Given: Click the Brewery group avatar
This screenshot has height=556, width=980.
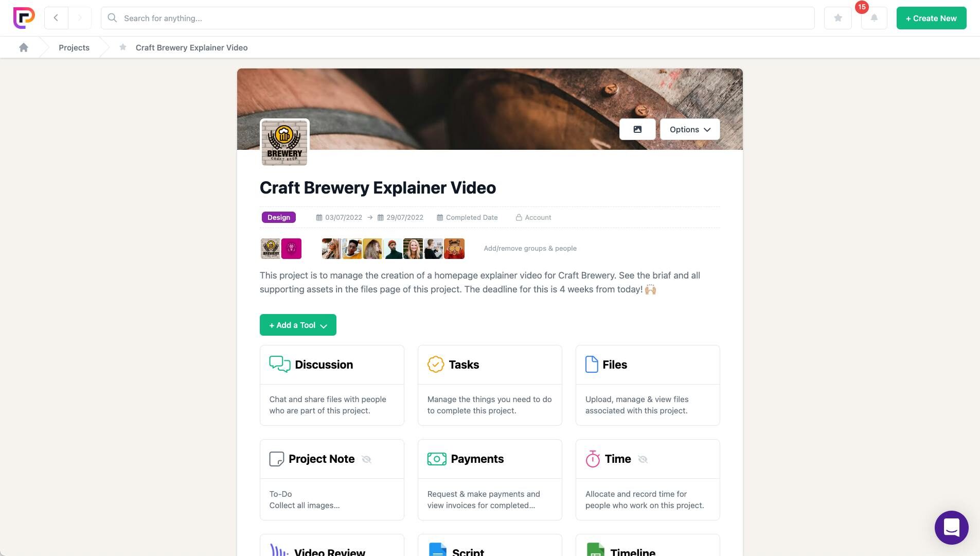Looking at the screenshot, I should 271,249.
